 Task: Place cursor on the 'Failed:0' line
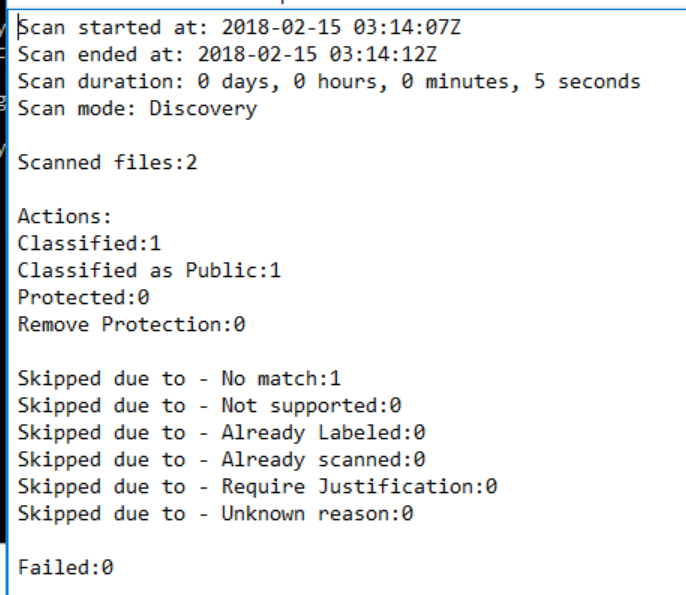point(65,568)
